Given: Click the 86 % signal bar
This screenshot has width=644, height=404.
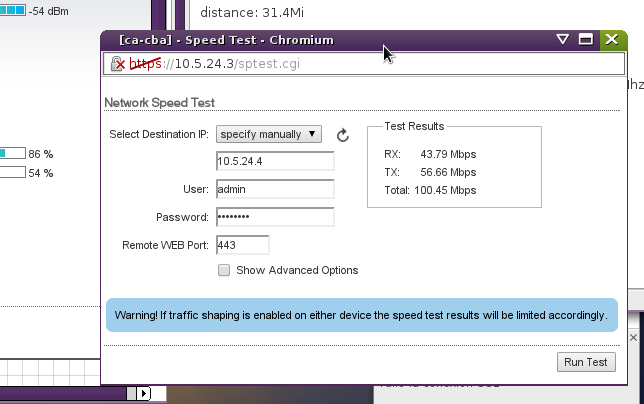Looking at the screenshot, I should [12, 154].
